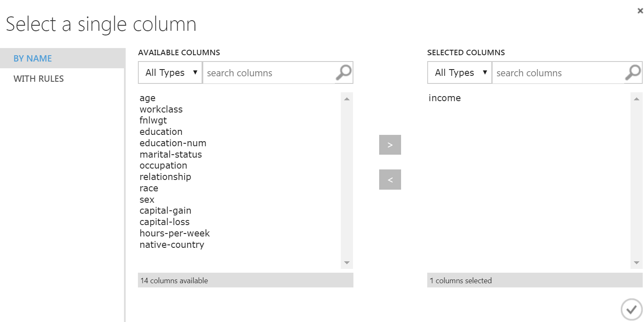The image size is (644, 322).
Task: Switch to the BY NAME tab
Action: click(62, 58)
